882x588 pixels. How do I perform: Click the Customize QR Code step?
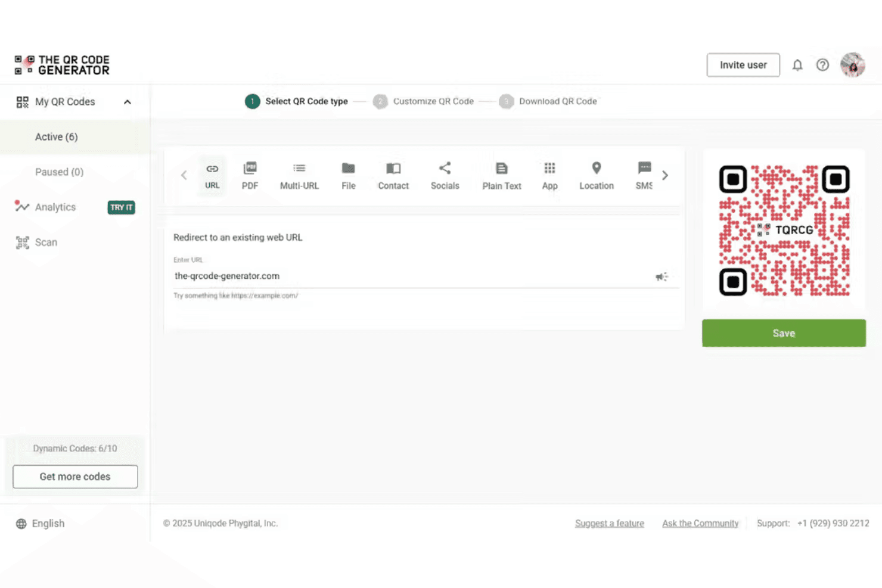(424, 101)
